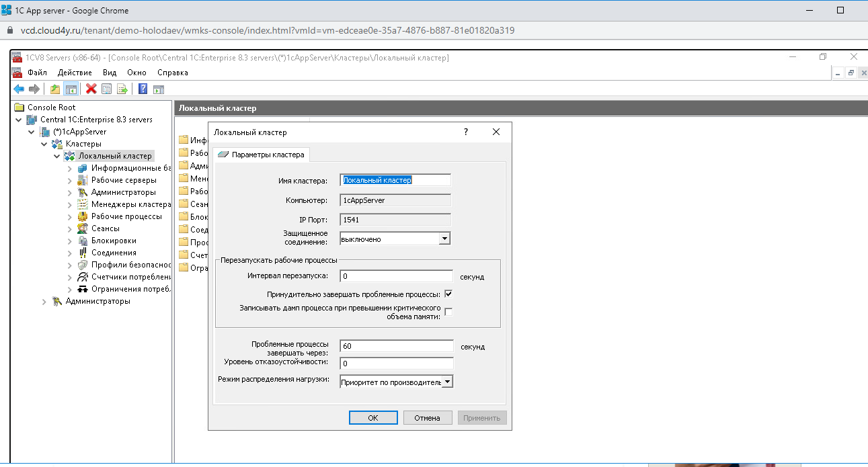Image resolution: width=868 pixels, height=467 pixels.
Task: Click the Кластеры node icon
Action: (57, 144)
